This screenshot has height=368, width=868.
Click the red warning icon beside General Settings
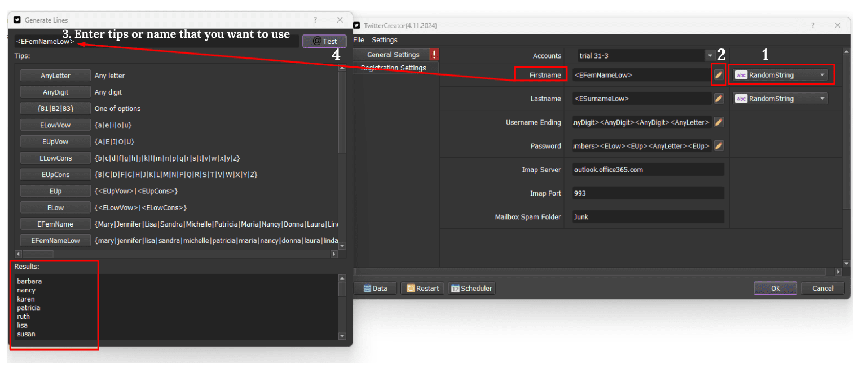point(434,55)
